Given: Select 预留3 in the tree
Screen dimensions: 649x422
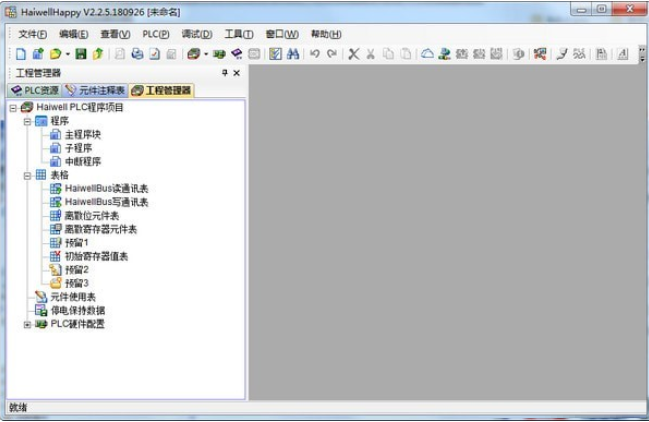Looking at the screenshot, I should 77,283.
